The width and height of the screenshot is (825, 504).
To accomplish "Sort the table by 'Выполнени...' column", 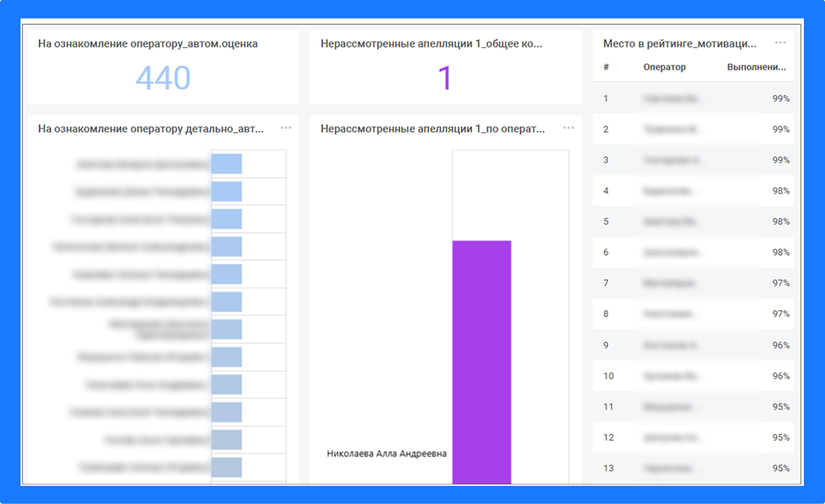I will (757, 67).
